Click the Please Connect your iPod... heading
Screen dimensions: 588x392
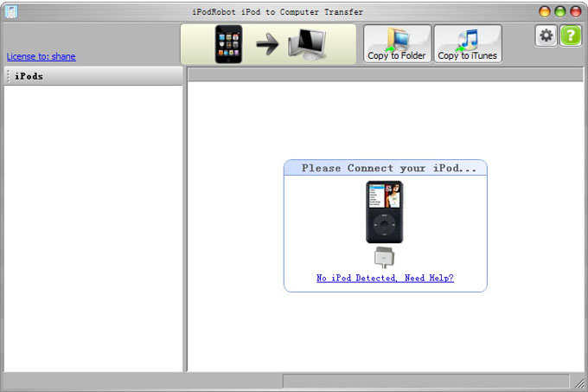pos(389,168)
